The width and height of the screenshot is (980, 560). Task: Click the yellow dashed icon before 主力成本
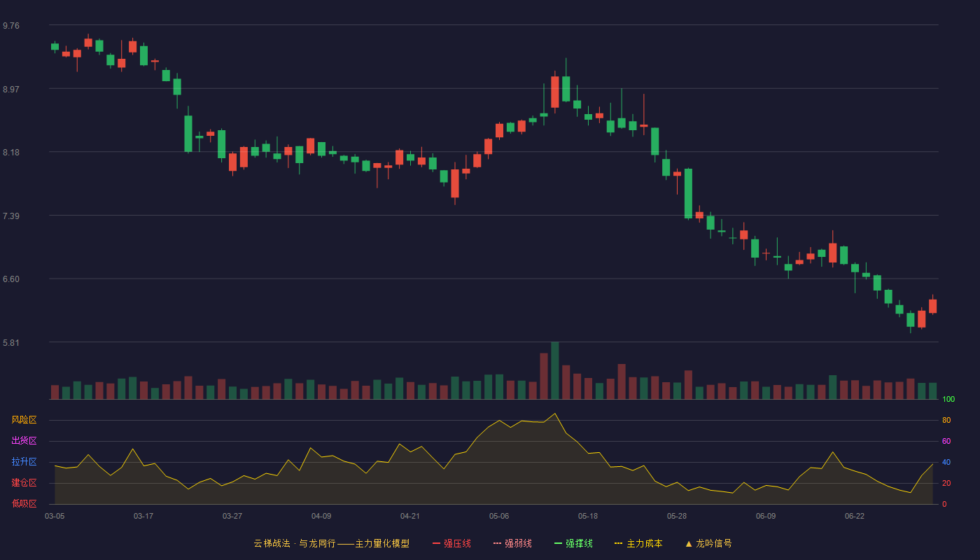(x=619, y=543)
